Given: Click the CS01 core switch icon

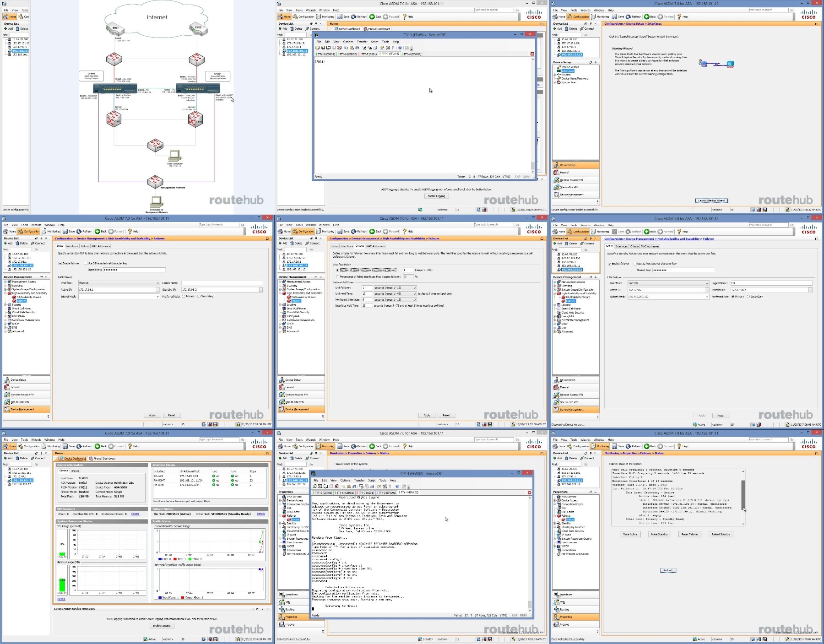Looking at the screenshot, I should pos(114,119).
